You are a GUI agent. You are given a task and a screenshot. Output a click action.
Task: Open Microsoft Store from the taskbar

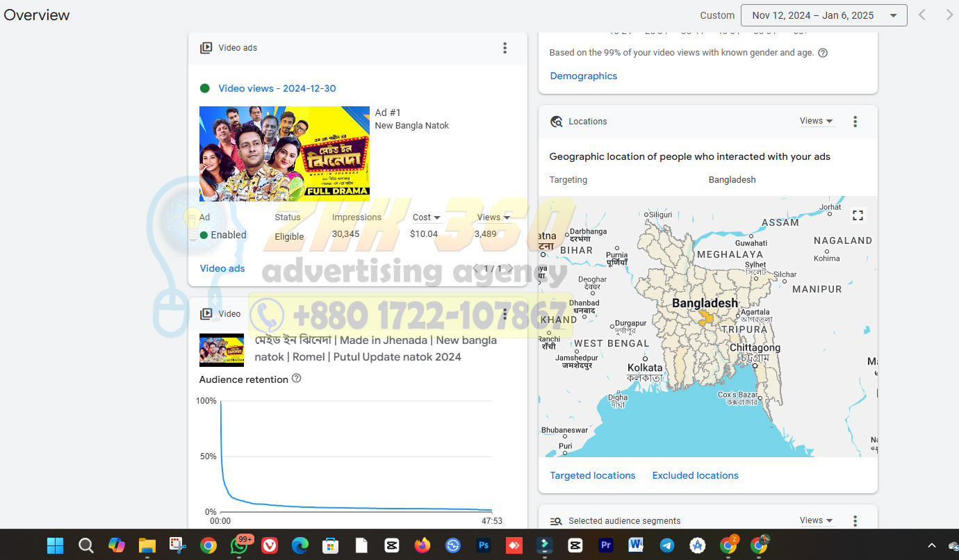point(331,545)
